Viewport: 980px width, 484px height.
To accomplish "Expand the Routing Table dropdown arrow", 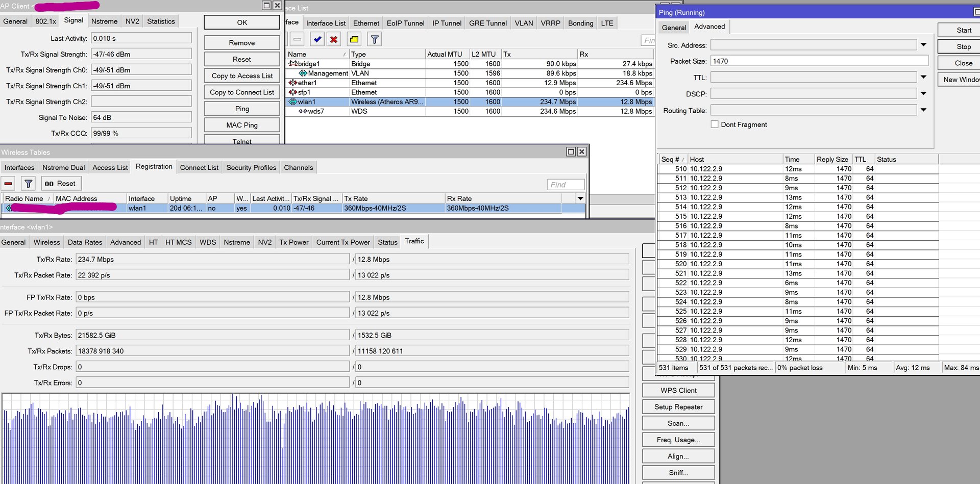I will [x=923, y=110].
